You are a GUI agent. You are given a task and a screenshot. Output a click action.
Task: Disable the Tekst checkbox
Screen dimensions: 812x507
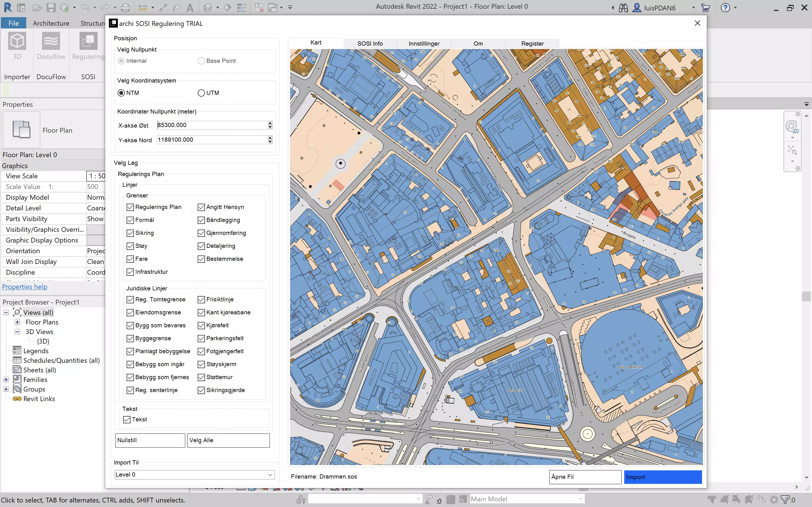pyautogui.click(x=127, y=419)
